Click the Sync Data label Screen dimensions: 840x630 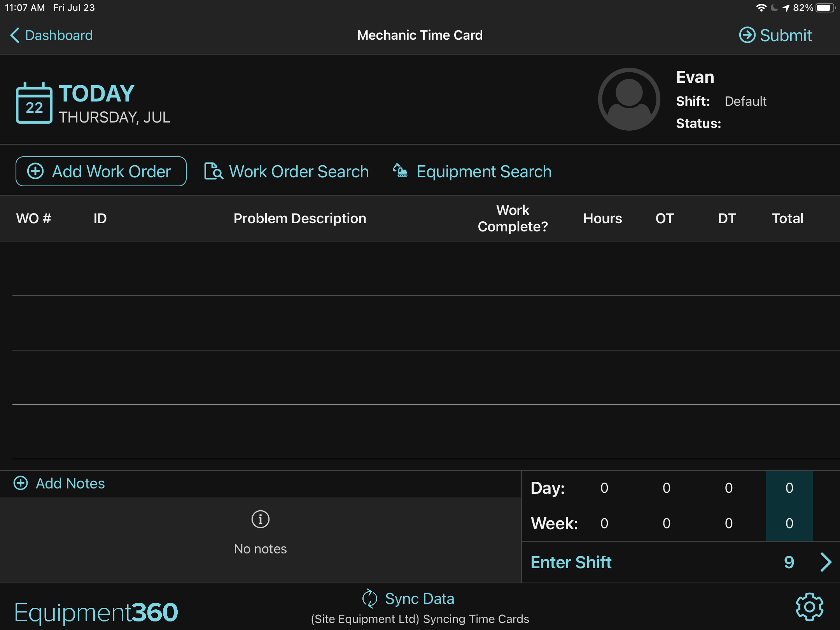click(420, 598)
